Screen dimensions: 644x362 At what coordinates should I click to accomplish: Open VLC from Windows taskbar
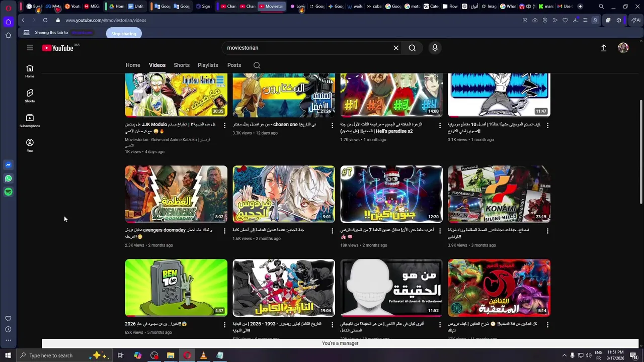[203, 355]
